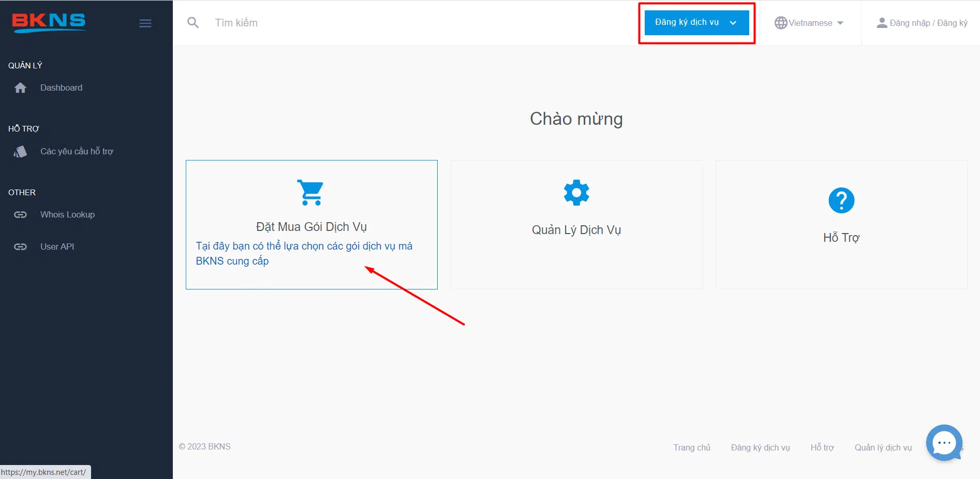Click the footer Đăng ký dịch vụ link

[760, 447]
